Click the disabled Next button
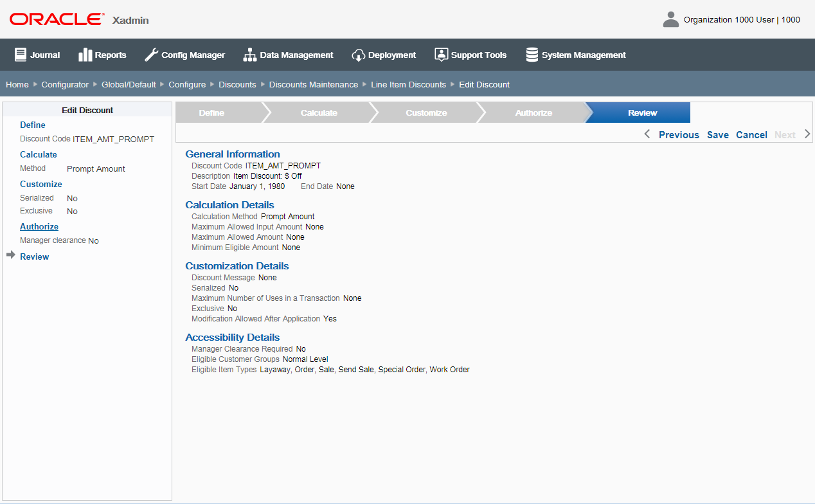Screen dimensions: 815x504 tap(785, 134)
